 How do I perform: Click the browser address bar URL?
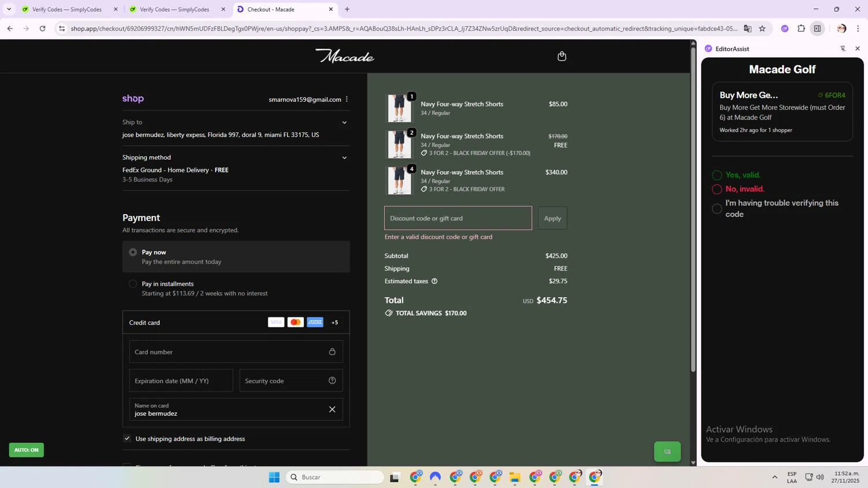pyautogui.click(x=404, y=28)
